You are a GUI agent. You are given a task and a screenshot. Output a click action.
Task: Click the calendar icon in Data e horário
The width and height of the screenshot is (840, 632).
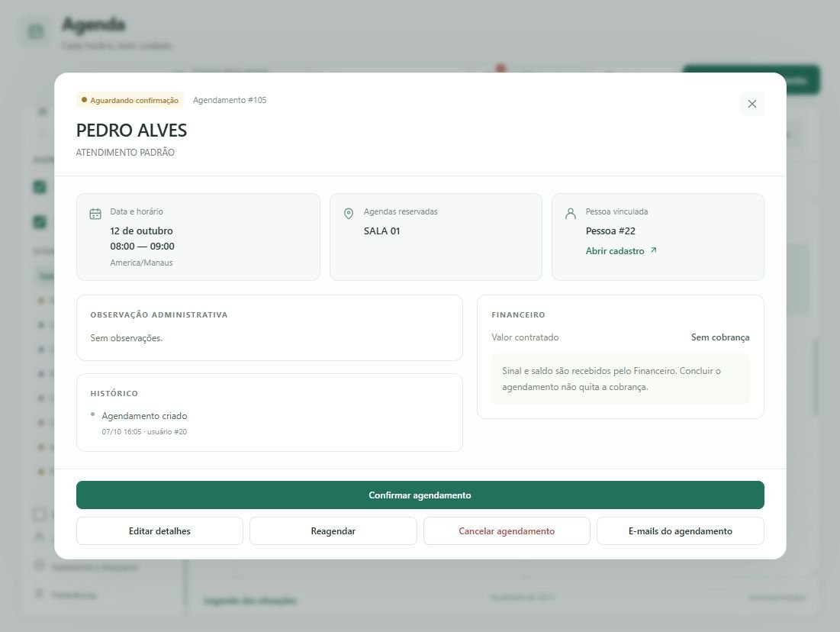pos(95,214)
